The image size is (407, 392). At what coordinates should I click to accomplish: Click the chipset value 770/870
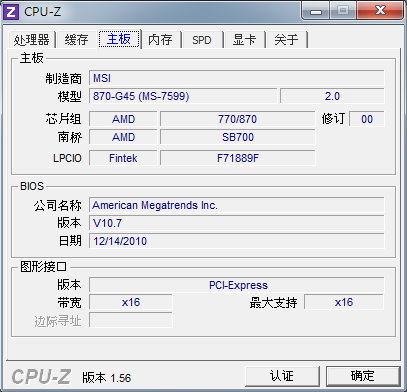point(237,119)
